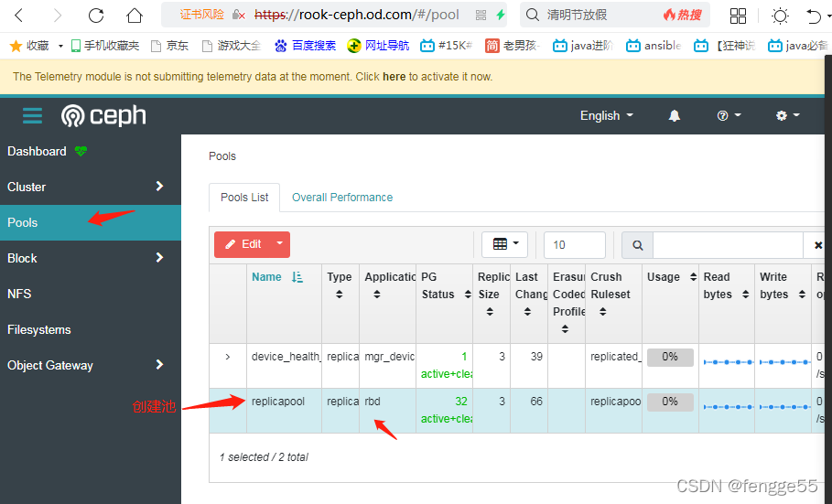Open the settings gear menu
This screenshot has width=832, height=504.
point(787,115)
